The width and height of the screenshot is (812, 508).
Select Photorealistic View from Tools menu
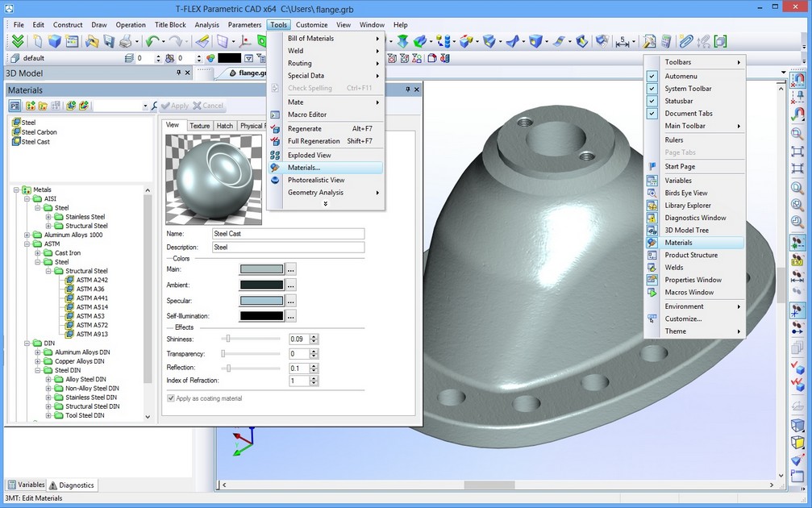[x=316, y=180]
